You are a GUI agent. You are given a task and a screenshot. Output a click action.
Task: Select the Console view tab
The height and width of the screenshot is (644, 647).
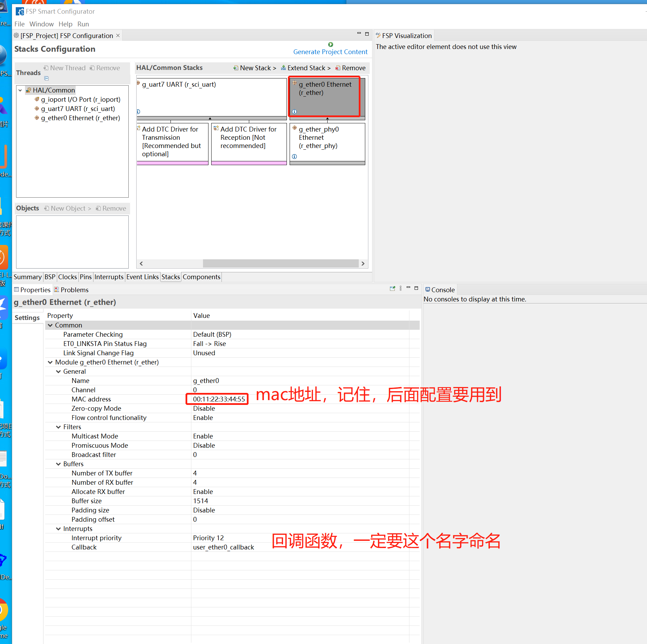click(x=440, y=290)
